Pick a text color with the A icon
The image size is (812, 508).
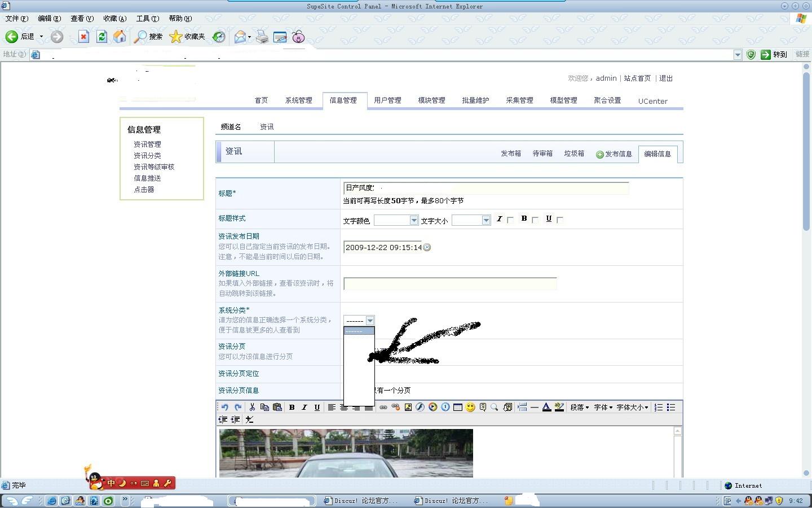[x=546, y=407]
